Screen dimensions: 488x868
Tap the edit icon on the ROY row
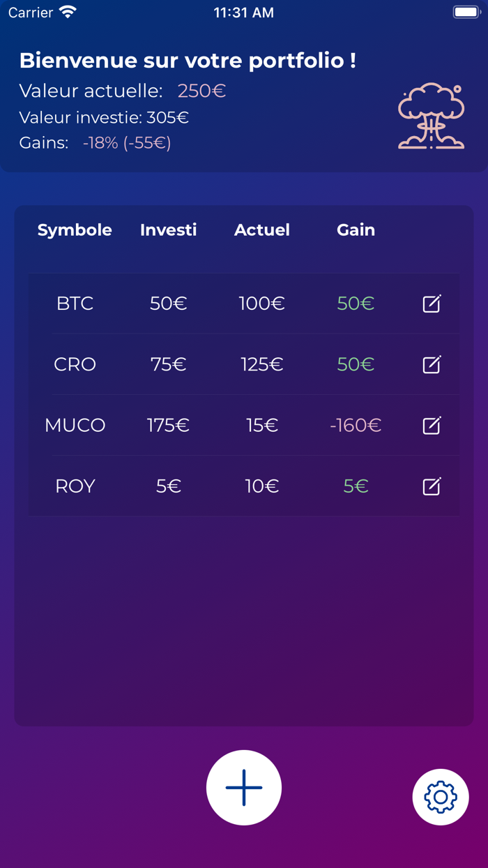432,486
